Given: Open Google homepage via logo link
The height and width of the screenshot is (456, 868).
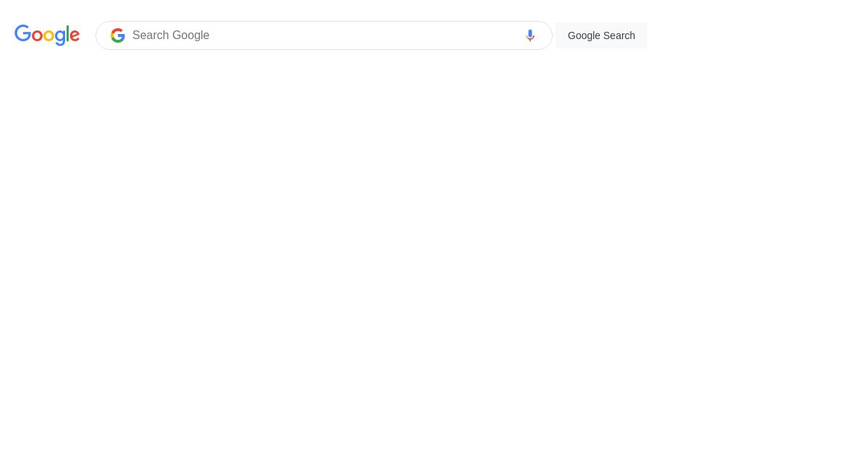Looking at the screenshot, I should point(47,35).
